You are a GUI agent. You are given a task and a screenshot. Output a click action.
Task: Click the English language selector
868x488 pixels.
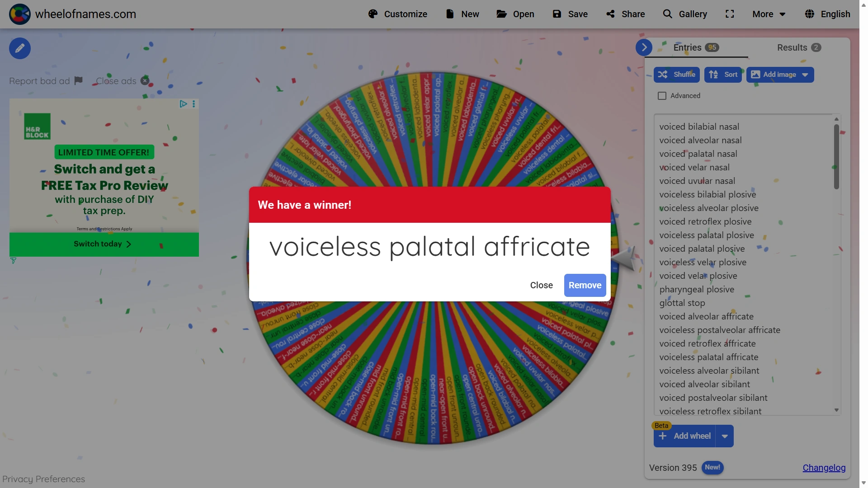click(827, 14)
